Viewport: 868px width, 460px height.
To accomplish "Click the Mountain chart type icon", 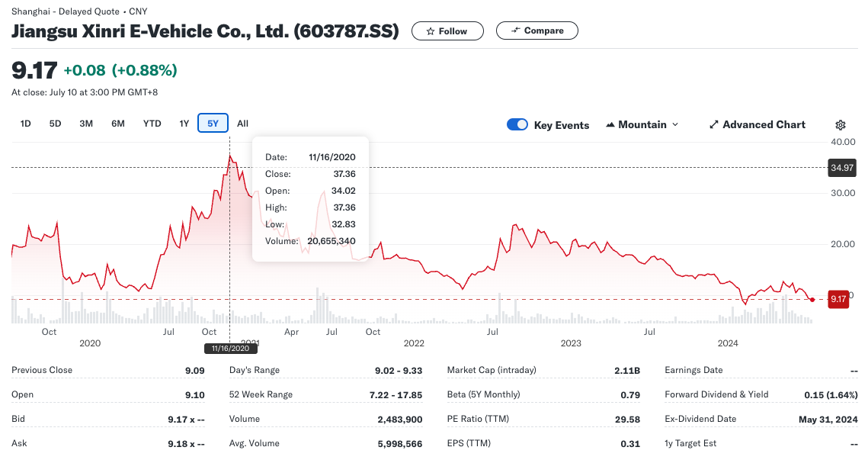I will 610,124.
